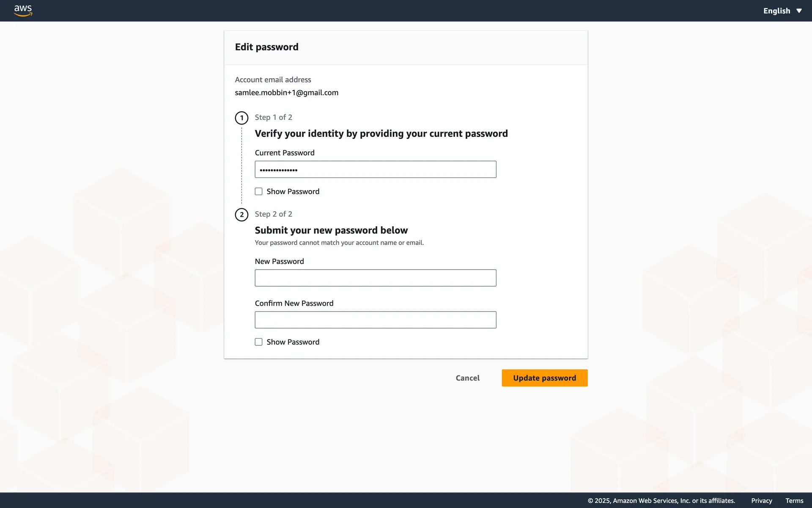Enable Show Password under Current Password
The width and height of the screenshot is (812, 508).
click(x=258, y=191)
